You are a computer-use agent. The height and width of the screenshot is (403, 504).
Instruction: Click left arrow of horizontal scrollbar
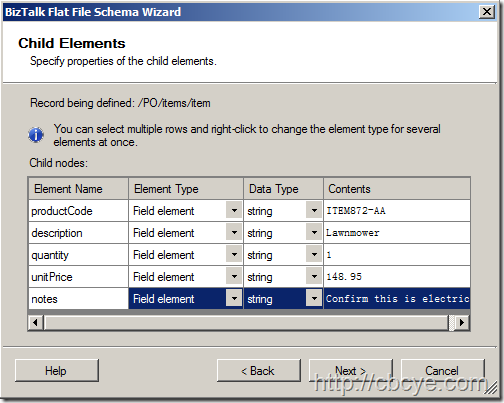[35, 323]
